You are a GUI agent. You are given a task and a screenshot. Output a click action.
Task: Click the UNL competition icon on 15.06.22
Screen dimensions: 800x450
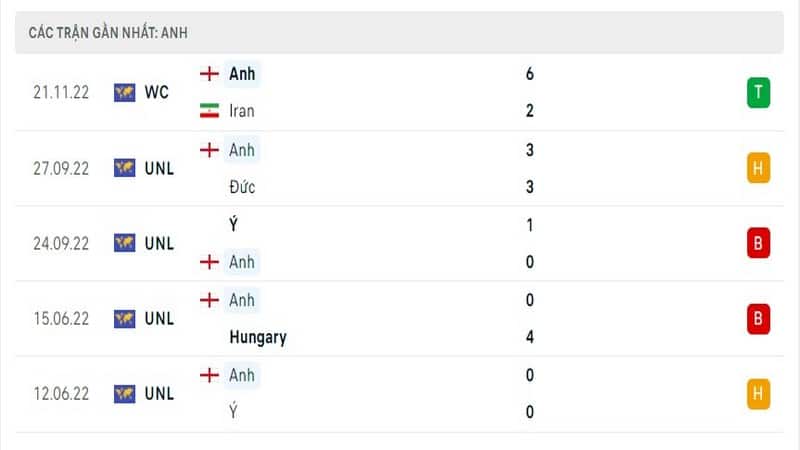[124, 318]
